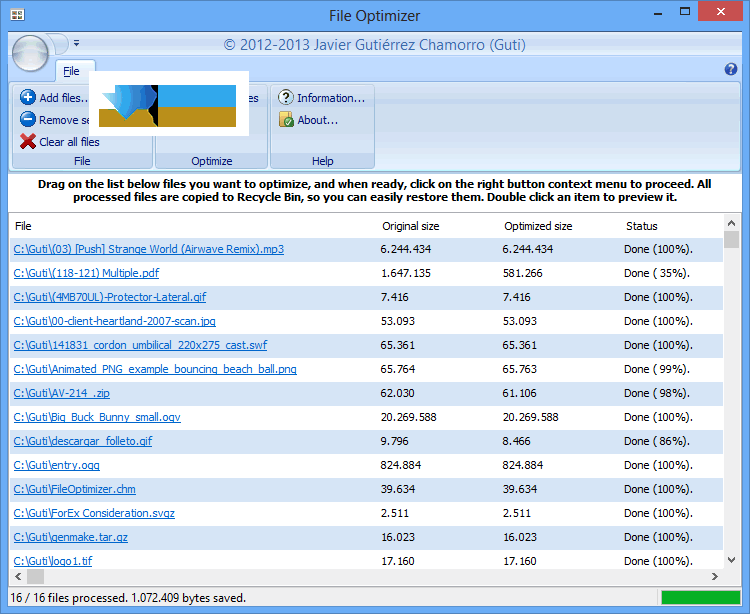Click the vertical scrollbar down arrow
750x614 pixels.
[731, 559]
